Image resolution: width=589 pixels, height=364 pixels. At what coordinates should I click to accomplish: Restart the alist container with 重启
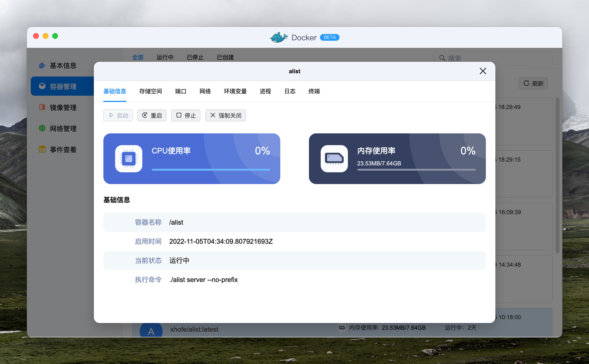click(152, 115)
